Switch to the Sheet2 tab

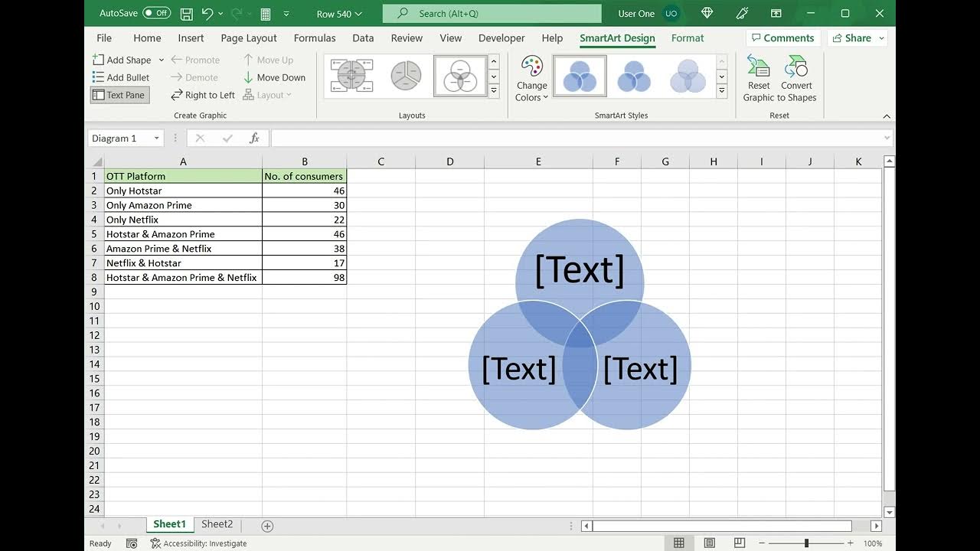[217, 524]
